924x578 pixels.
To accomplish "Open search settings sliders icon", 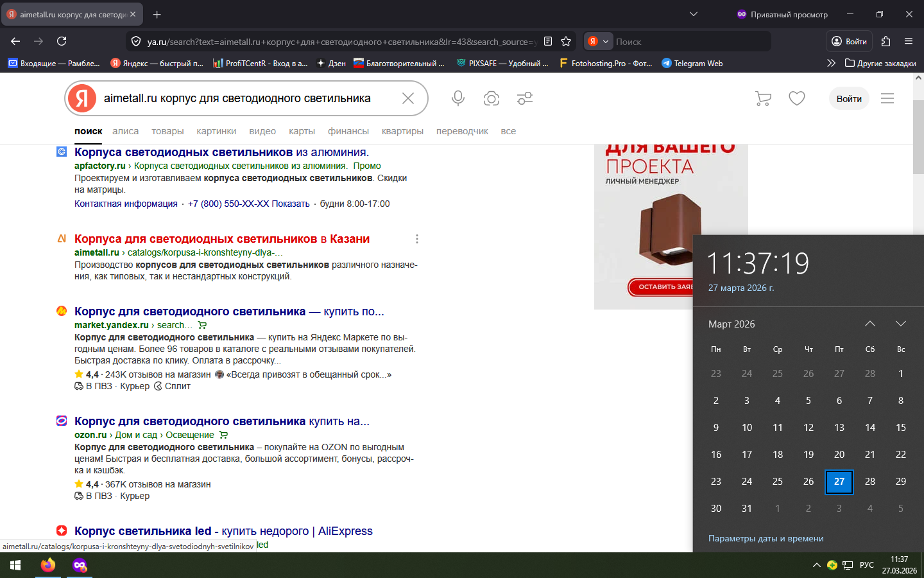I will [x=525, y=98].
